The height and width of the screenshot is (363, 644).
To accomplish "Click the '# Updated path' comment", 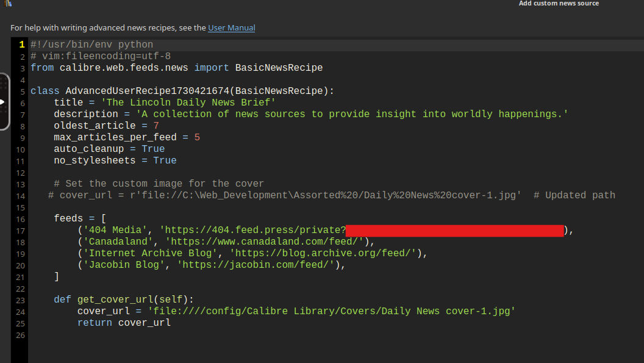I will click(x=574, y=195).
